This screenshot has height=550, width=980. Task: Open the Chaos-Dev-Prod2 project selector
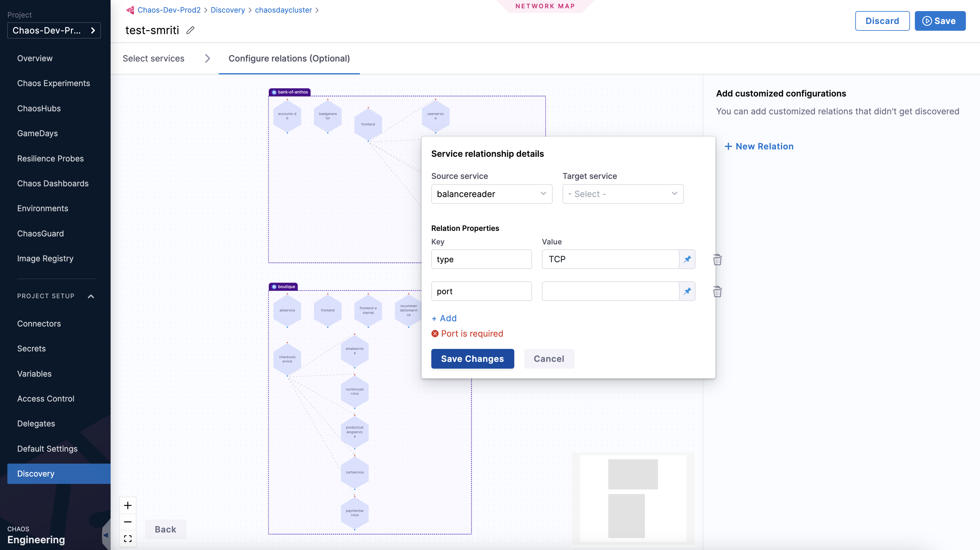click(54, 30)
